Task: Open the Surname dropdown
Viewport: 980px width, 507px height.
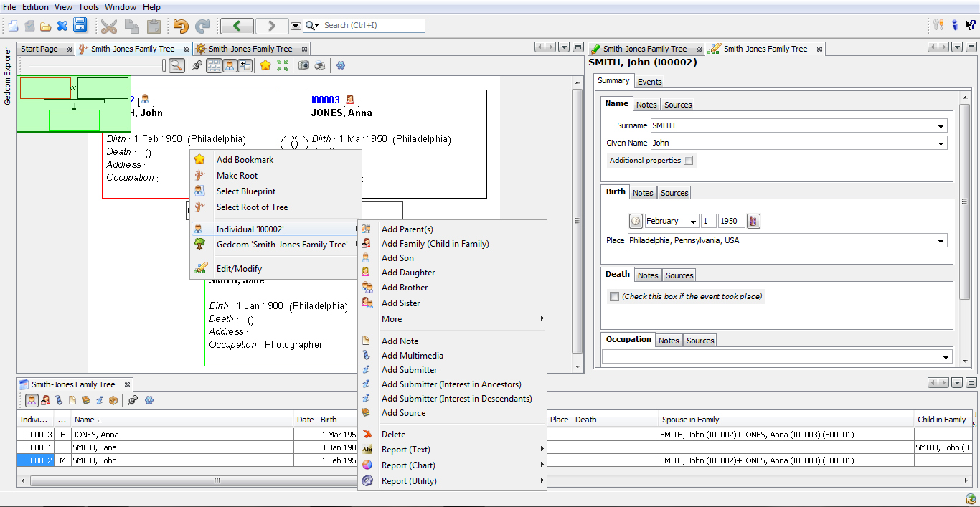Action: [x=941, y=126]
